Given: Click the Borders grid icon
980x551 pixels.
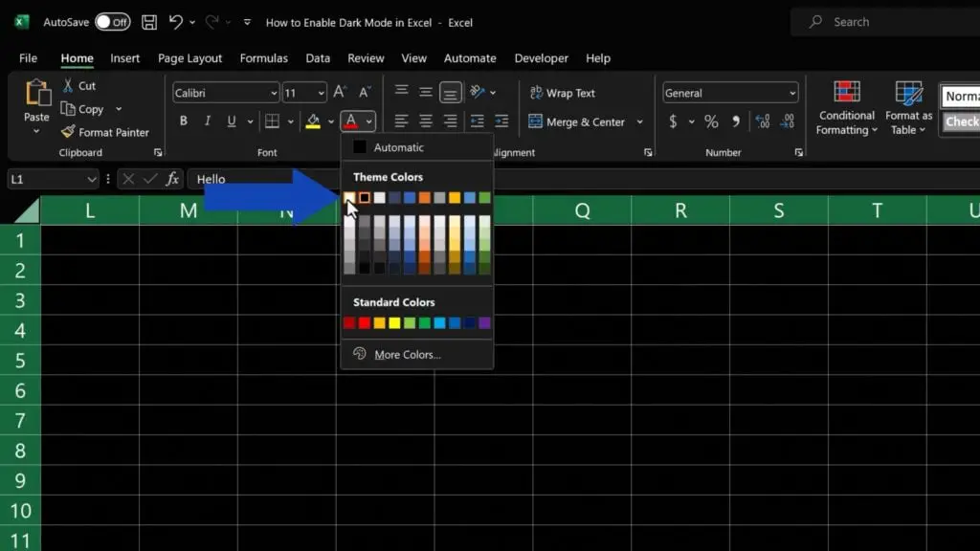Looking at the screenshot, I should (x=272, y=121).
